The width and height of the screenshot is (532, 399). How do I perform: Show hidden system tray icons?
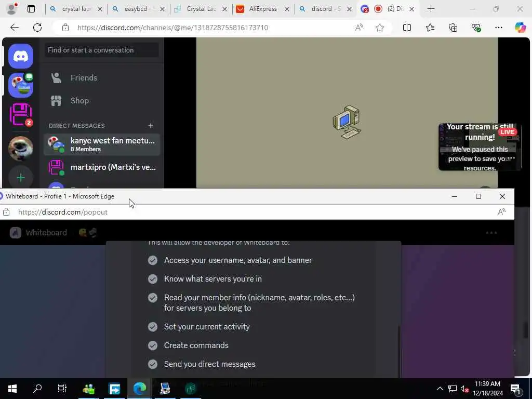click(x=440, y=389)
